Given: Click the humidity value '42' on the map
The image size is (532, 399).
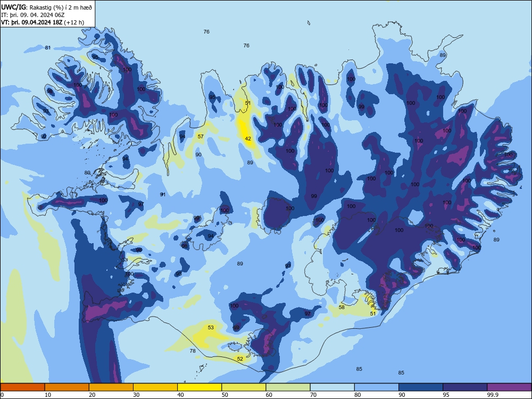Looking at the screenshot, I should click(248, 138).
